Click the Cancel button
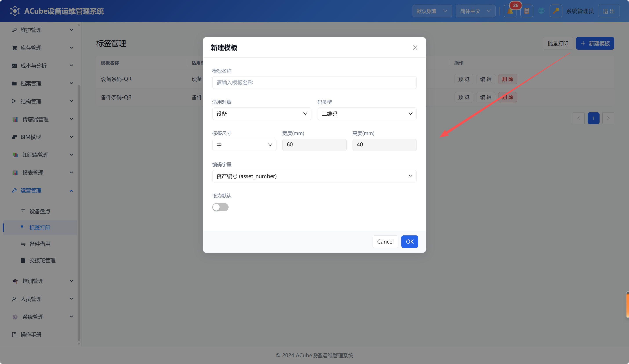This screenshot has height=364, width=629. click(385, 242)
